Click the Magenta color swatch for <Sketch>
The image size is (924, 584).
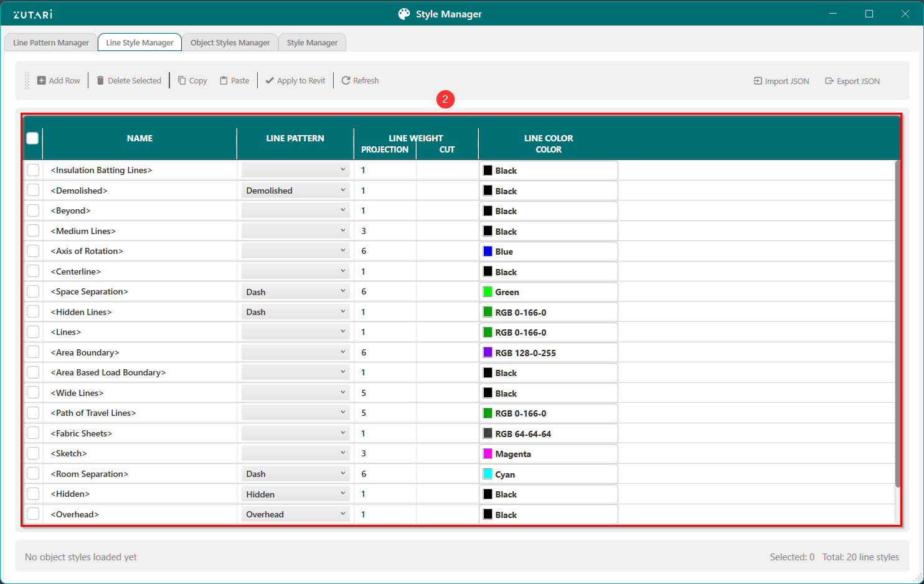(x=488, y=454)
